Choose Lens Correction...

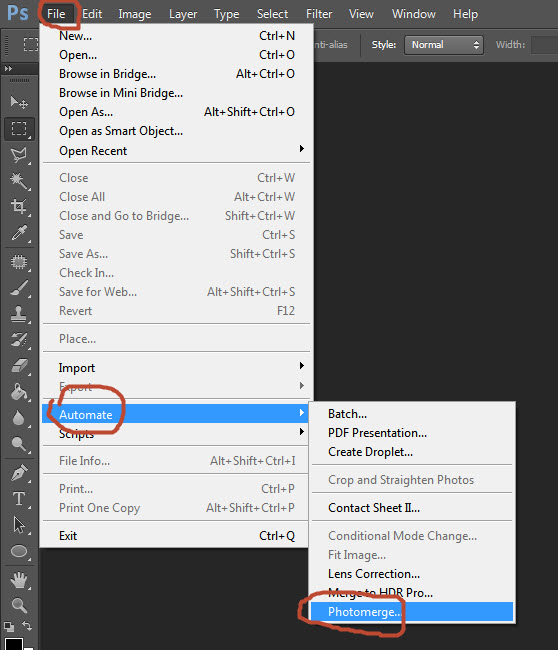412,574
